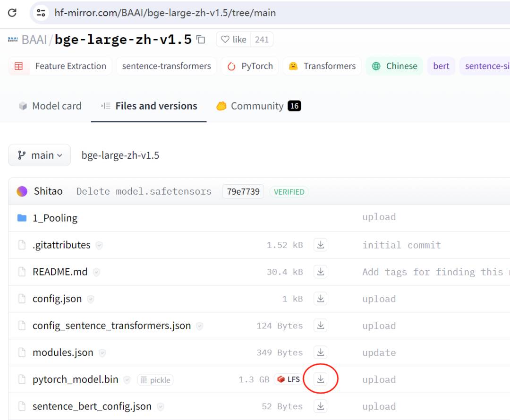Open the pytorch_model.bin file
This screenshot has width=510, height=420.
tap(75, 380)
